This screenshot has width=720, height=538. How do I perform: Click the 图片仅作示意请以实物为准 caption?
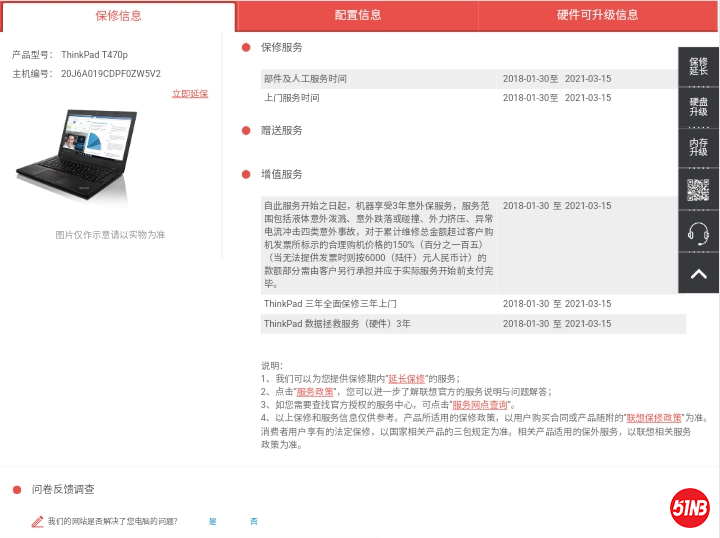(110, 235)
